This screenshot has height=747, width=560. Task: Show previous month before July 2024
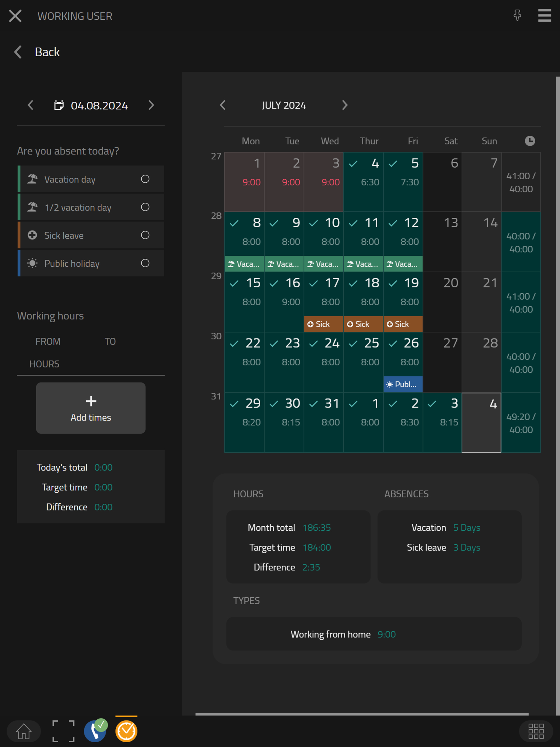coord(223,105)
